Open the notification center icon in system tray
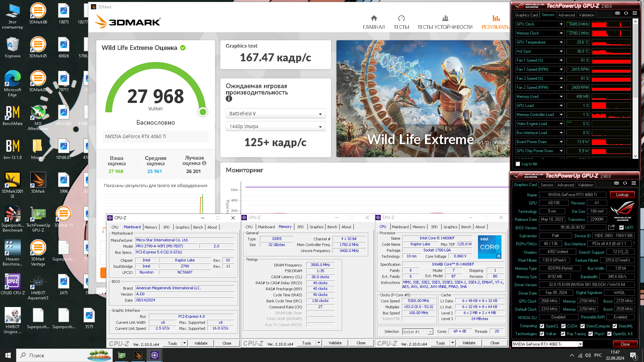The image size is (644, 362). pos(633,355)
